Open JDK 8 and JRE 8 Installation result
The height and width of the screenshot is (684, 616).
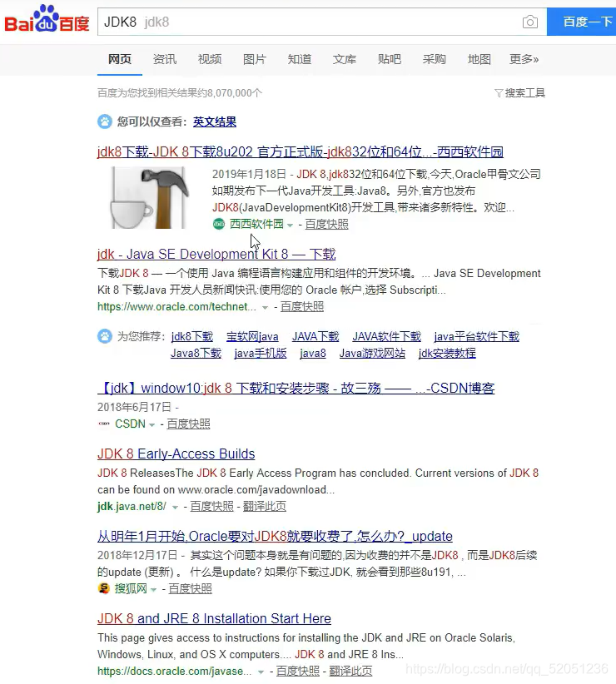[x=214, y=618]
